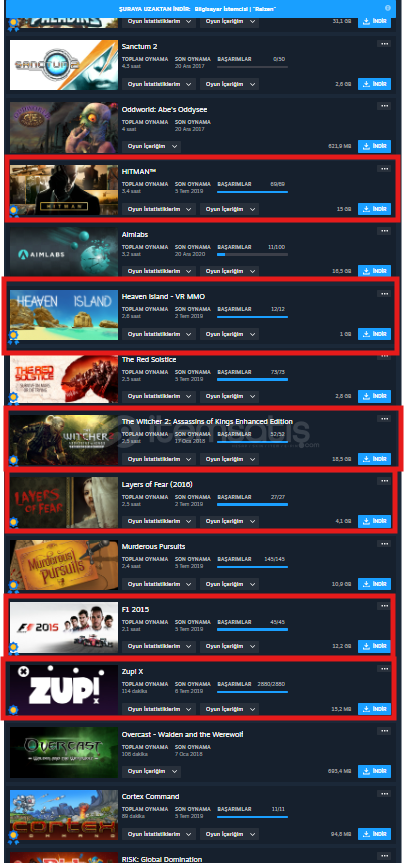The image size is (404, 863).
Task: Open the three-dots menu for HITMAN
Action: 384,168
